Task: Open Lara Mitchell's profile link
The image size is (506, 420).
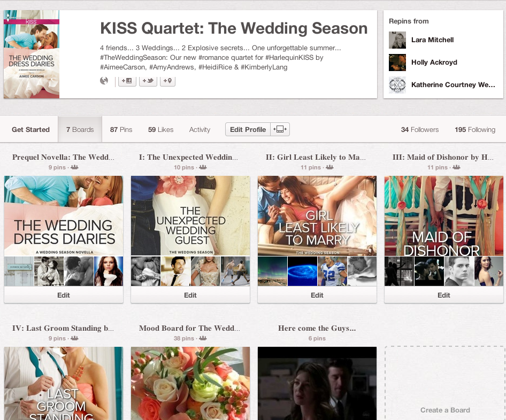Action: (432, 40)
